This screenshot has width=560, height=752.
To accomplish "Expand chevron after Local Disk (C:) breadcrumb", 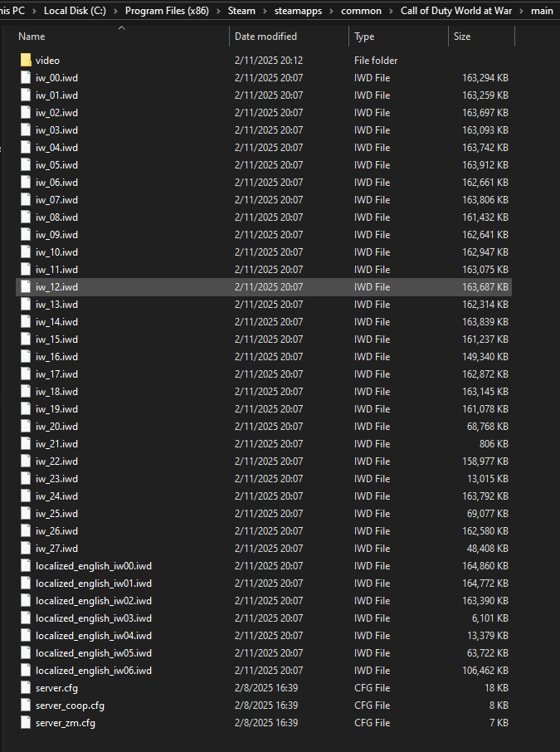I will [115, 11].
